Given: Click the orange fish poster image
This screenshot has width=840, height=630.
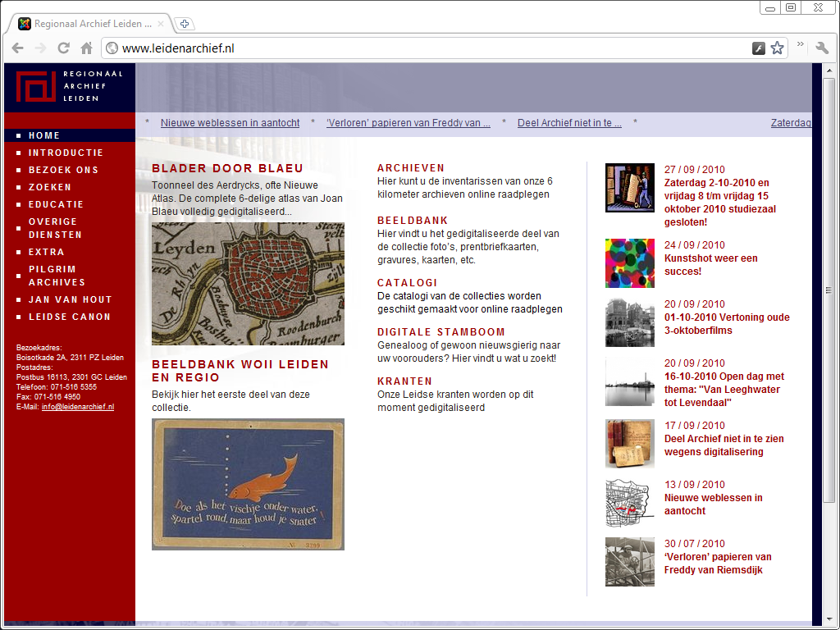Looking at the screenshot, I should [248, 484].
